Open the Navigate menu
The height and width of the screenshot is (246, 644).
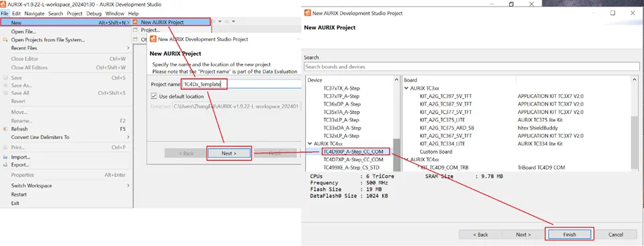(34, 13)
